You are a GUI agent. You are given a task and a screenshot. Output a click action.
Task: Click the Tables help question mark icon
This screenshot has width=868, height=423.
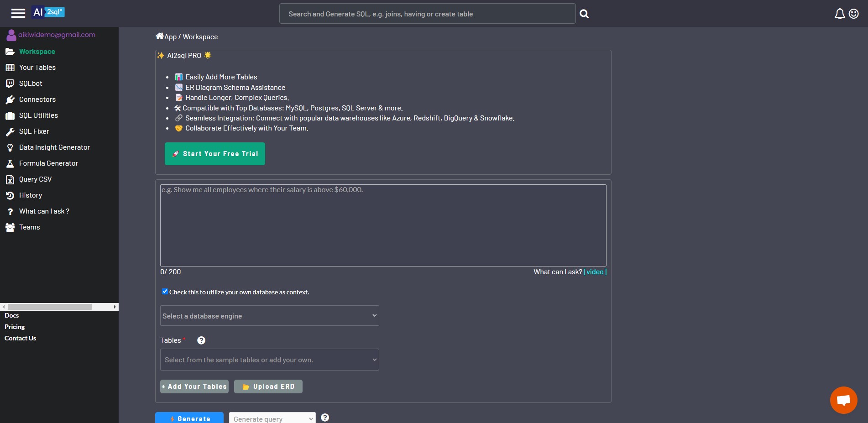tap(201, 340)
